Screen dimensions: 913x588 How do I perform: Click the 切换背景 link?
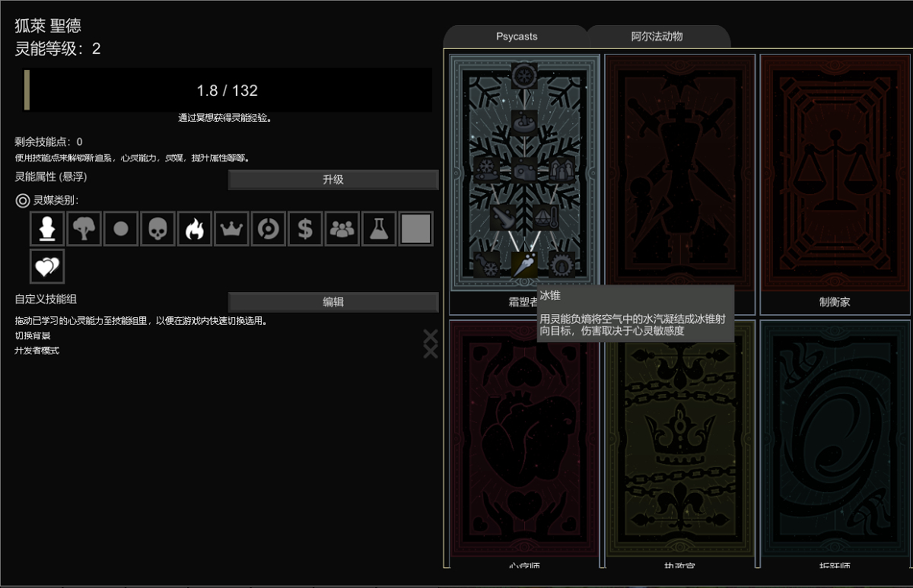pos(33,335)
